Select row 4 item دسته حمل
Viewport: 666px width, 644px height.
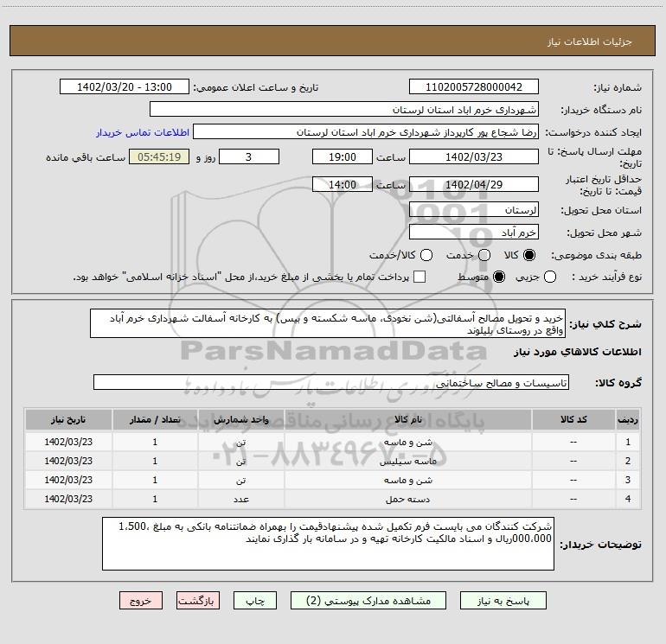pos(407,499)
